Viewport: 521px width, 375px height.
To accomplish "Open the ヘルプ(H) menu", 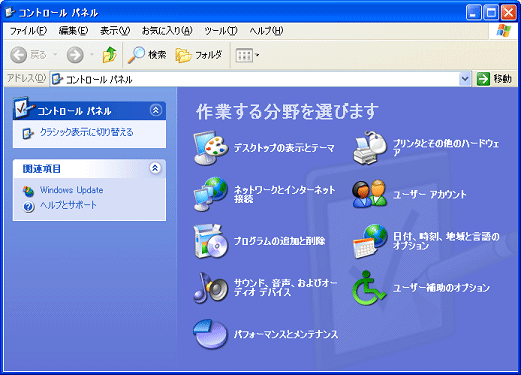I will 266,31.
